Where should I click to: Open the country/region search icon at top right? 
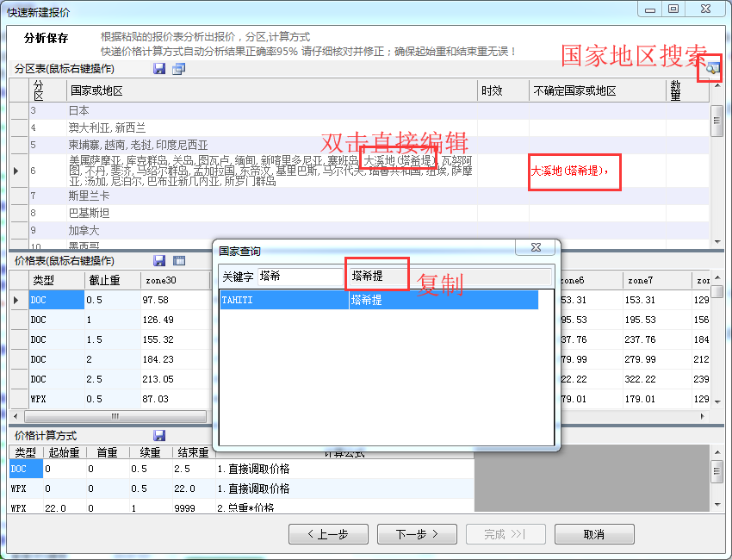point(711,69)
